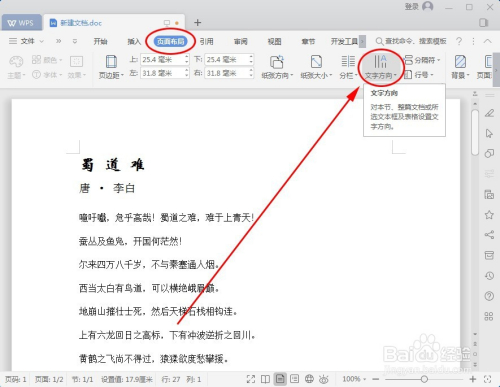
Task: Open the 分隔符 breaks dropdown
Action: point(423,60)
